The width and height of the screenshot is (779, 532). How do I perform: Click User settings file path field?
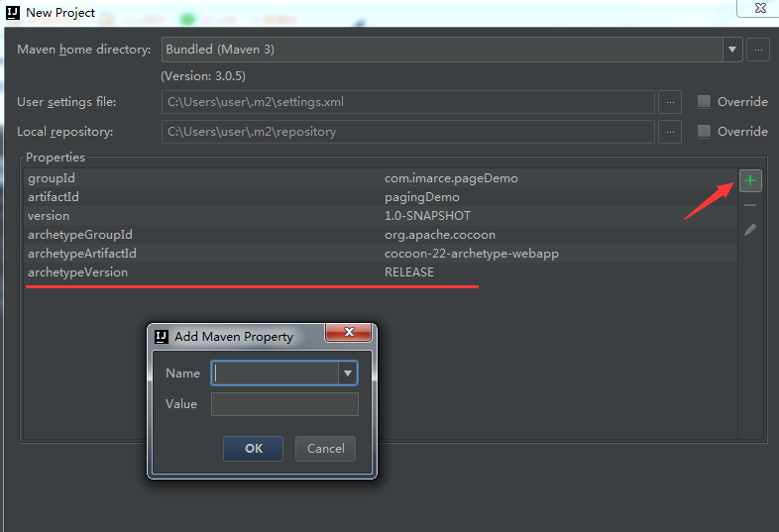[x=408, y=102]
